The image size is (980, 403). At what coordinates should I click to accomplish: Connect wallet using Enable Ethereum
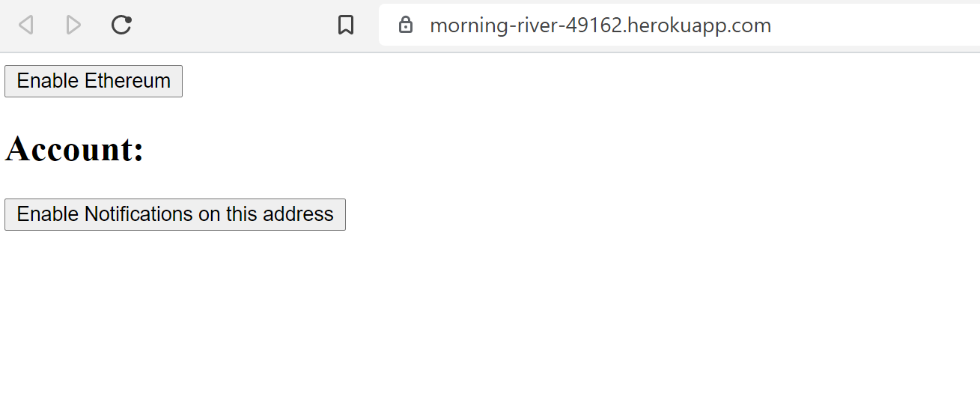point(94,81)
